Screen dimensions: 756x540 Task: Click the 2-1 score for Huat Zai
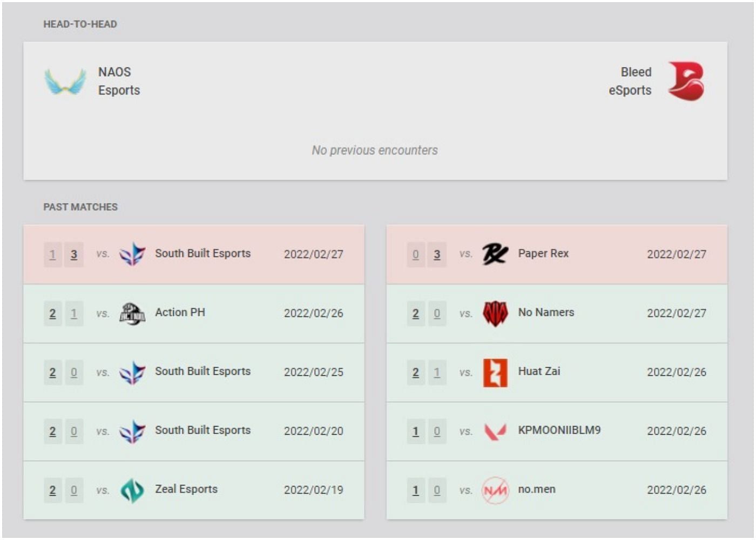coord(426,372)
